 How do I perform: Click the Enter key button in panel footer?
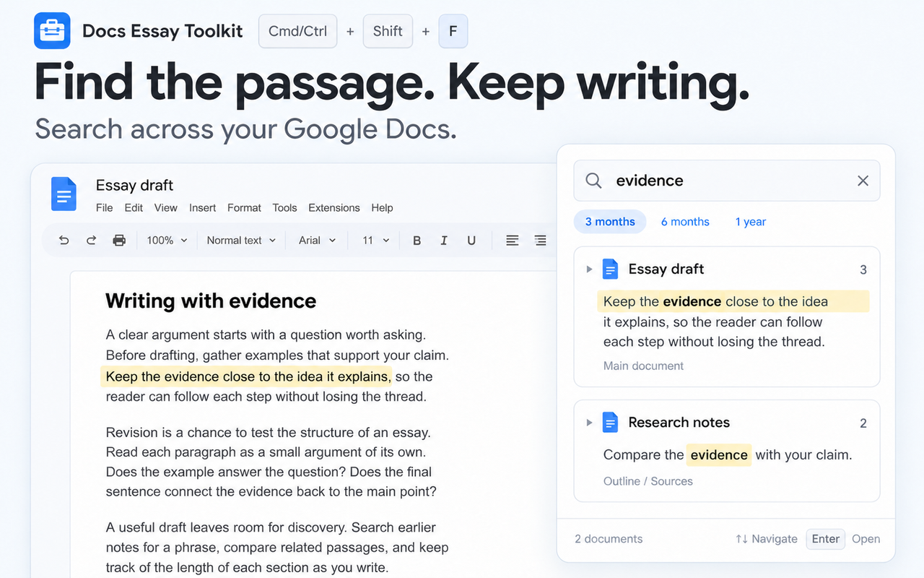coord(825,539)
